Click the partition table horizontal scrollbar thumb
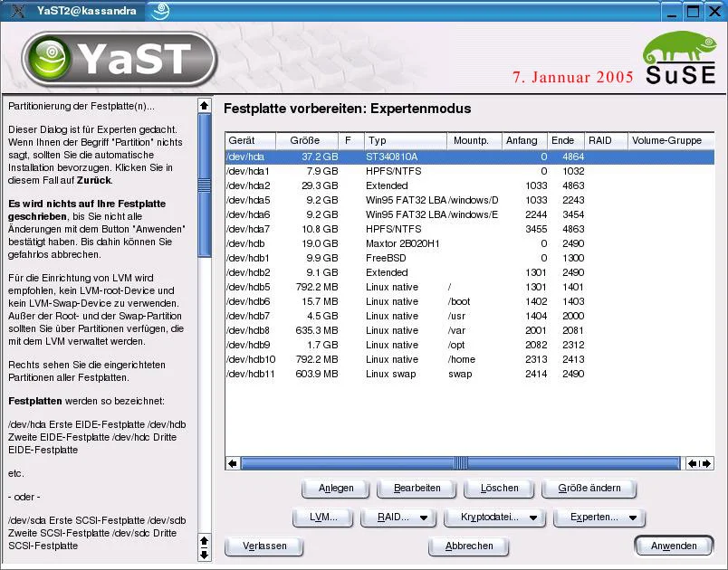This screenshot has width=728, height=570. point(461,463)
